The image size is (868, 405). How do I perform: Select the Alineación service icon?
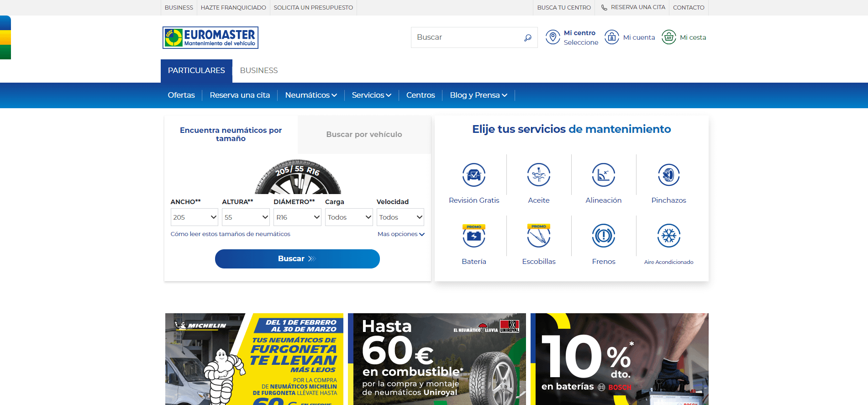[x=604, y=175]
